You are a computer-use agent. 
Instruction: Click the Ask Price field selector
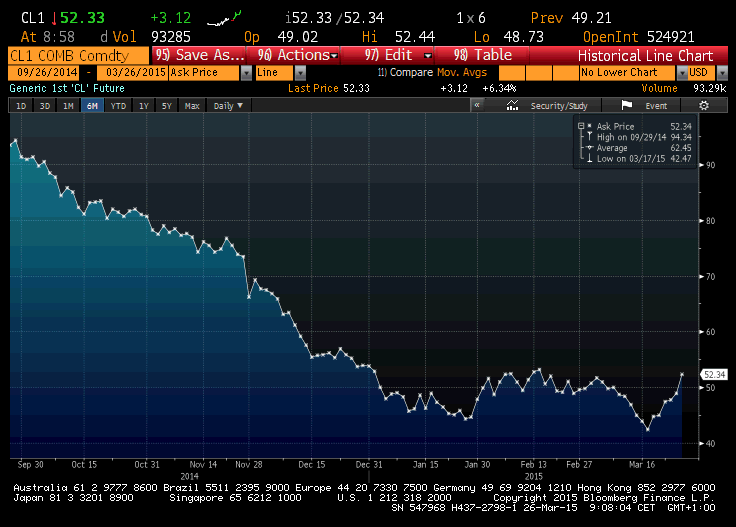point(205,72)
